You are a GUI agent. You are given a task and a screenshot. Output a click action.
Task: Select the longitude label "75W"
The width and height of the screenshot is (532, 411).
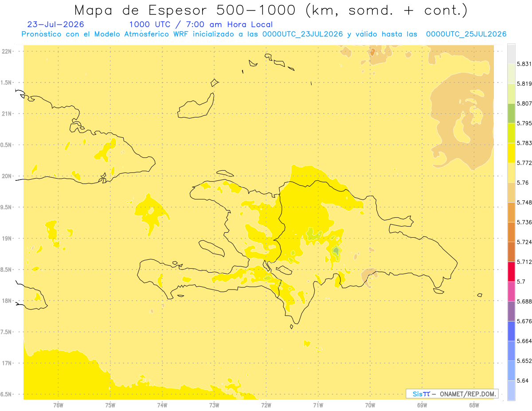coord(110,405)
